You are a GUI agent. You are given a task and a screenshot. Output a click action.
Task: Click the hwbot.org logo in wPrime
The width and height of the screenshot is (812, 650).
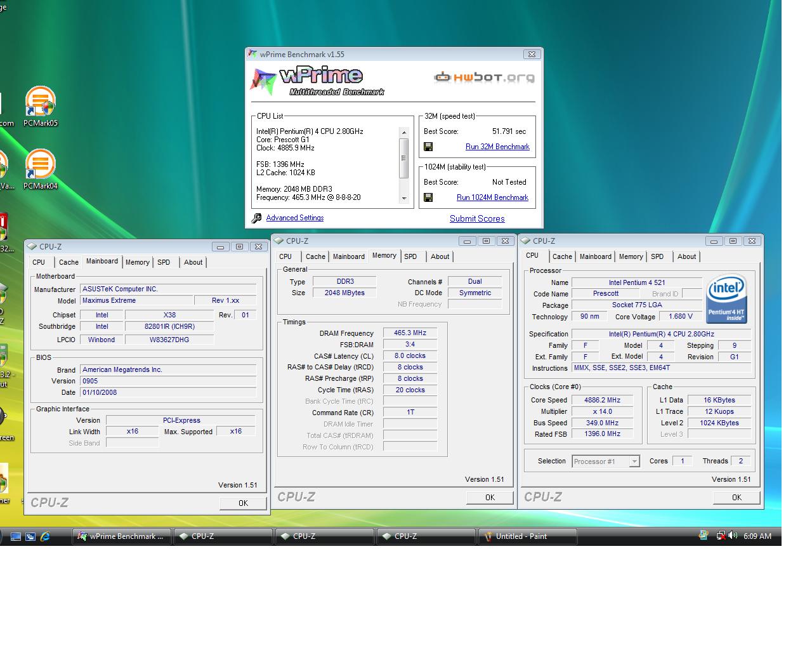click(484, 77)
